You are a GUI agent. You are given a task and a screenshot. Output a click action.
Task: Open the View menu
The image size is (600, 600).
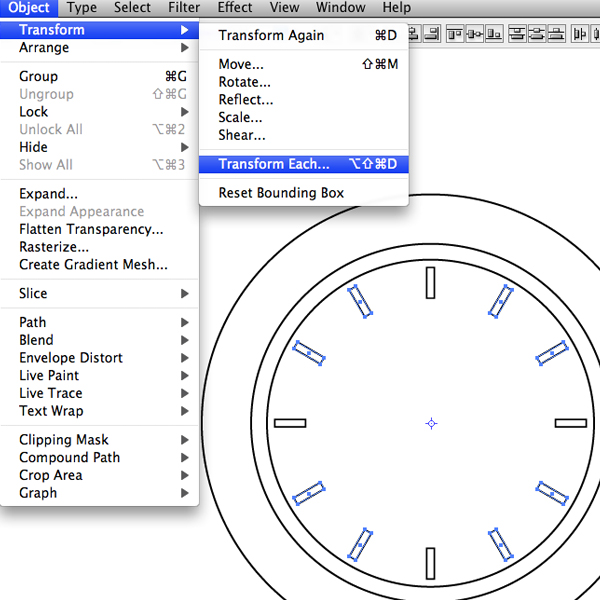284,8
